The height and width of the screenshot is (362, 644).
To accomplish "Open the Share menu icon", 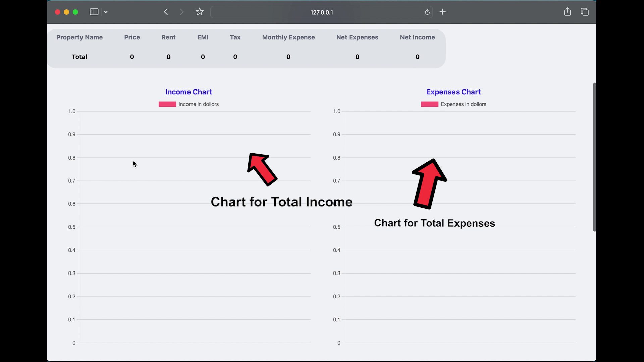I will [567, 12].
